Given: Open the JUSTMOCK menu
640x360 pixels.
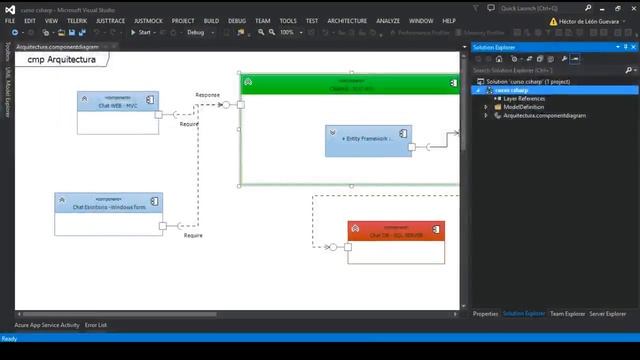Looking at the screenshot, I should 148,21.
